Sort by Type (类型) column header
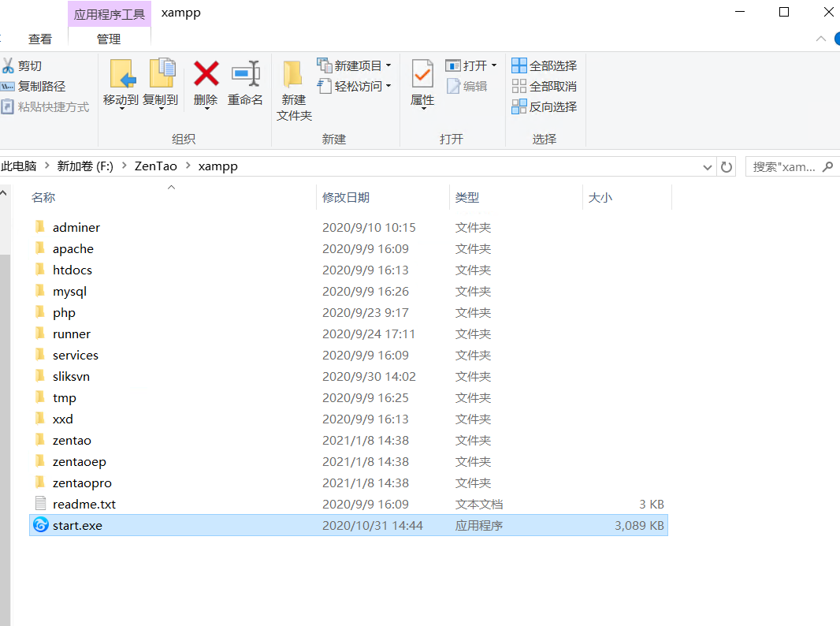The image size is (840, 626). point(467,198)
